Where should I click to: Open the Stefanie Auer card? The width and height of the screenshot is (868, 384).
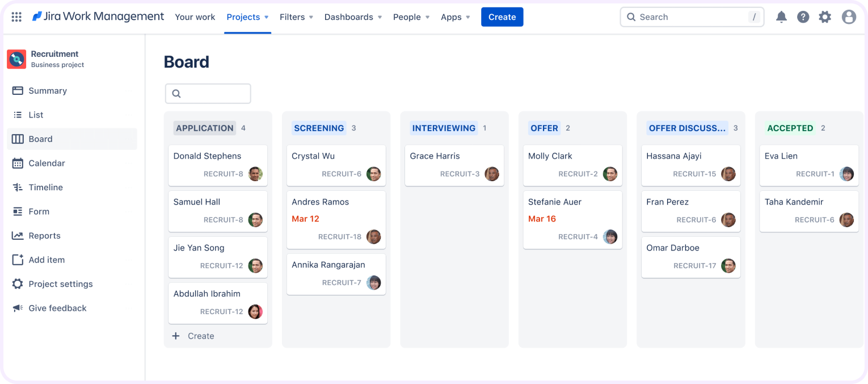tap(572, 220)
